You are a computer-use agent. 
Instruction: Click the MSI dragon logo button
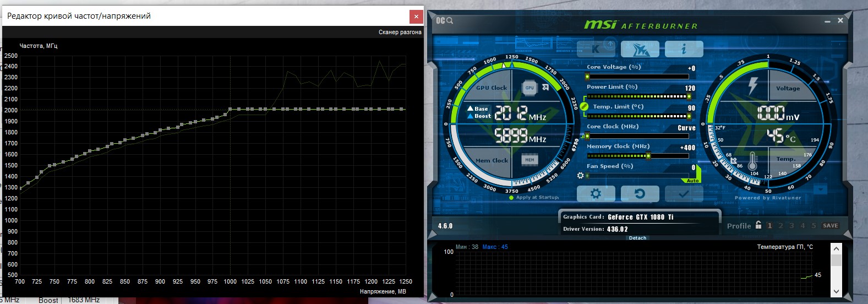click(640, 49)
